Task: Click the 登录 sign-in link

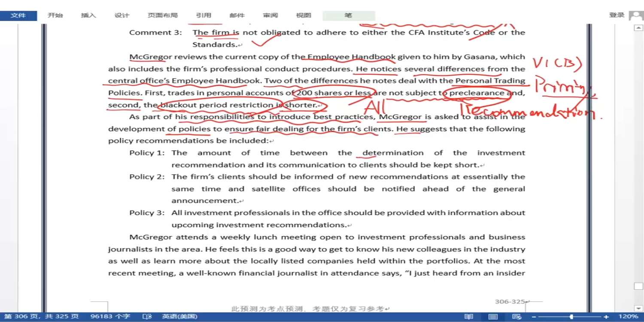Action: (617, 15)
